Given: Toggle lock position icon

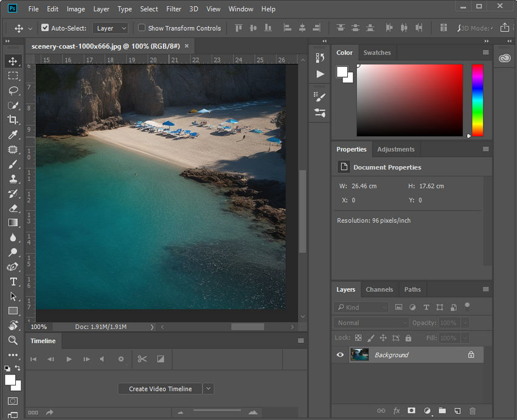Looking at the screenshot, I should pos(383,338).
